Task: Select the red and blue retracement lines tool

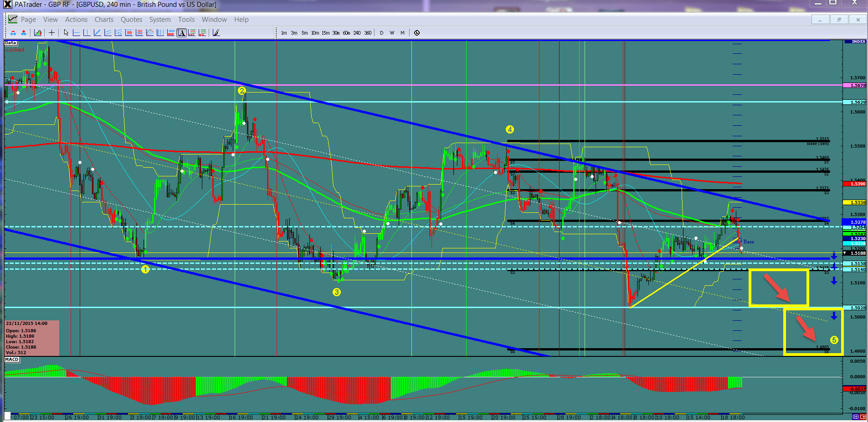Action: coord(139,33)
